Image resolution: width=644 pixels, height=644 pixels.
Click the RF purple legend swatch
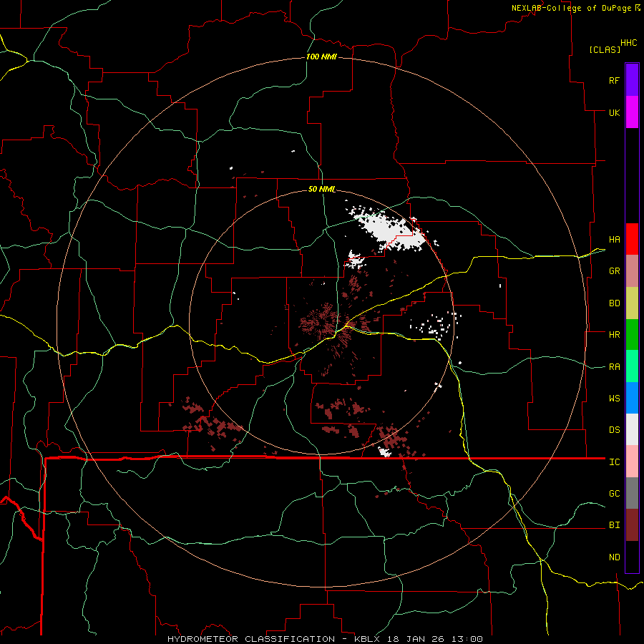click(632, 80)
